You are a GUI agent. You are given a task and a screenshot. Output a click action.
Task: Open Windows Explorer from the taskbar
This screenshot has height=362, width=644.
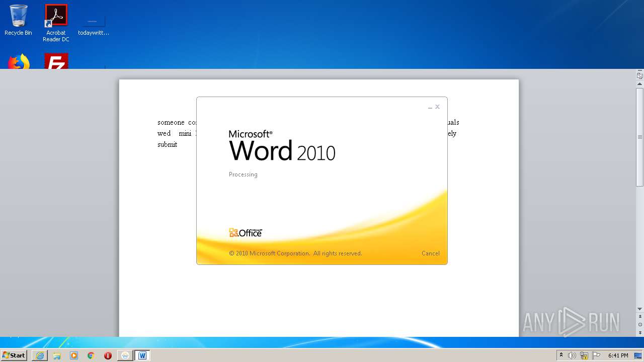(x=57, y=355)
